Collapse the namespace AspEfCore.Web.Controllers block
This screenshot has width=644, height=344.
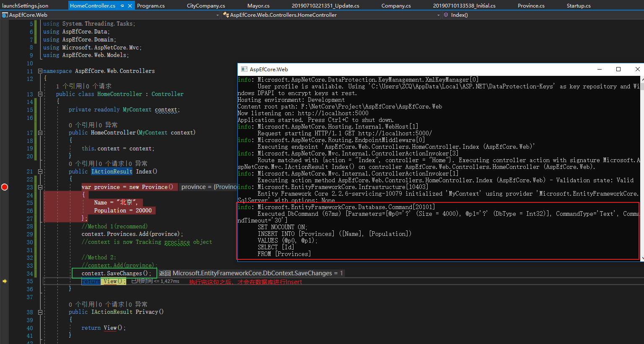40,71
